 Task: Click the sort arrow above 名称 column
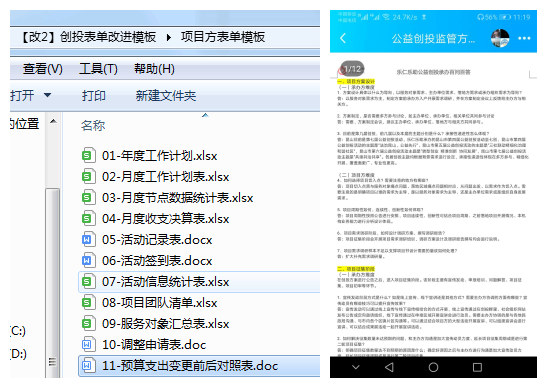(x=205, y=115)
